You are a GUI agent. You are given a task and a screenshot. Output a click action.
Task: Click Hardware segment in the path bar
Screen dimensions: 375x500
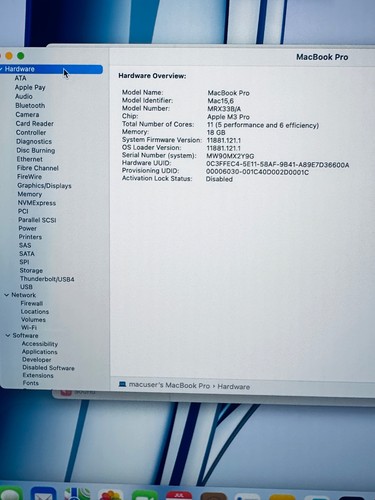234,387
